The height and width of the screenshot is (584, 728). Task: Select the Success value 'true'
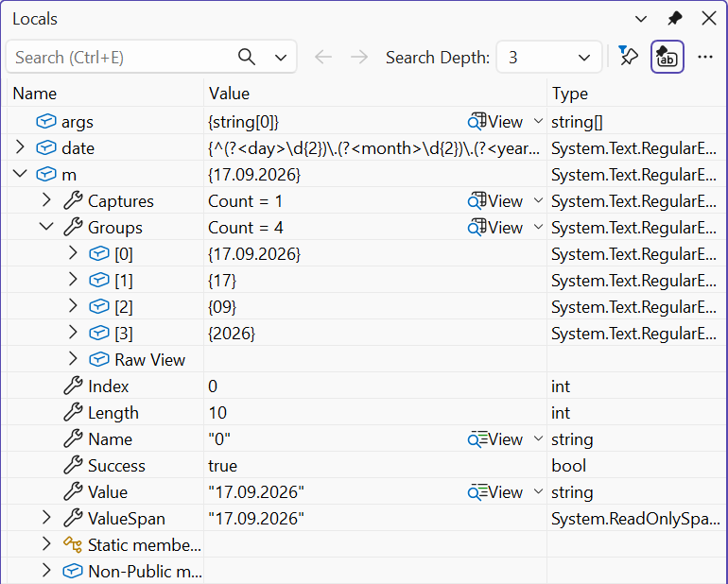[x=222, y=466]
